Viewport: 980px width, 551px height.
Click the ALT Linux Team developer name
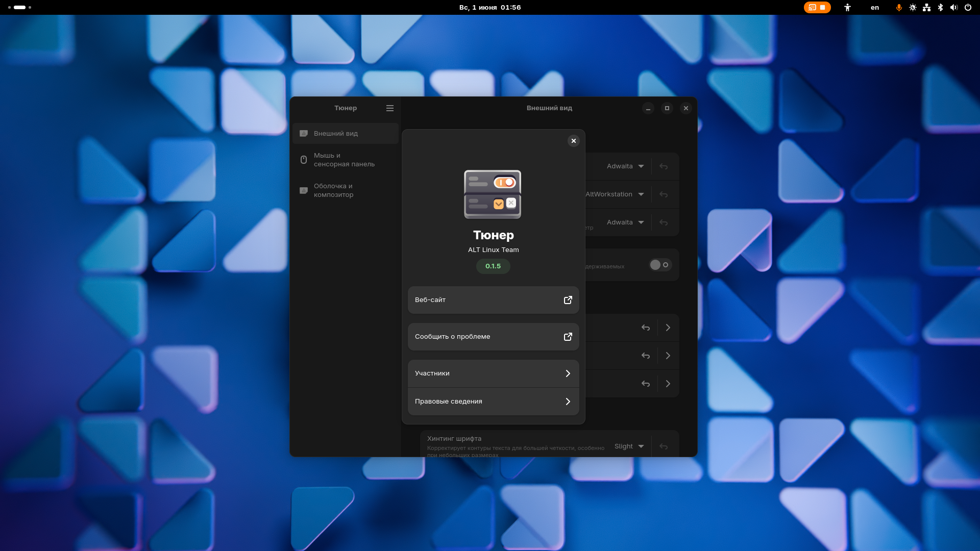tap(493, 250)
